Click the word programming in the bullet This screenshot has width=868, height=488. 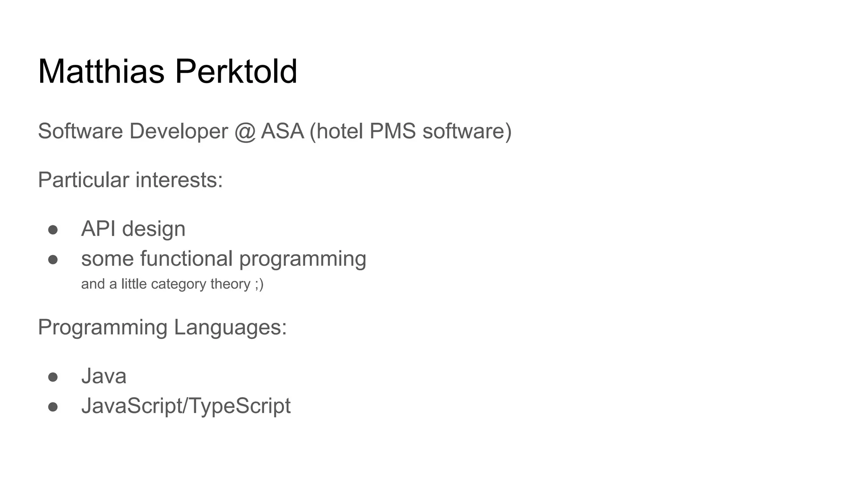click(303, 259)
